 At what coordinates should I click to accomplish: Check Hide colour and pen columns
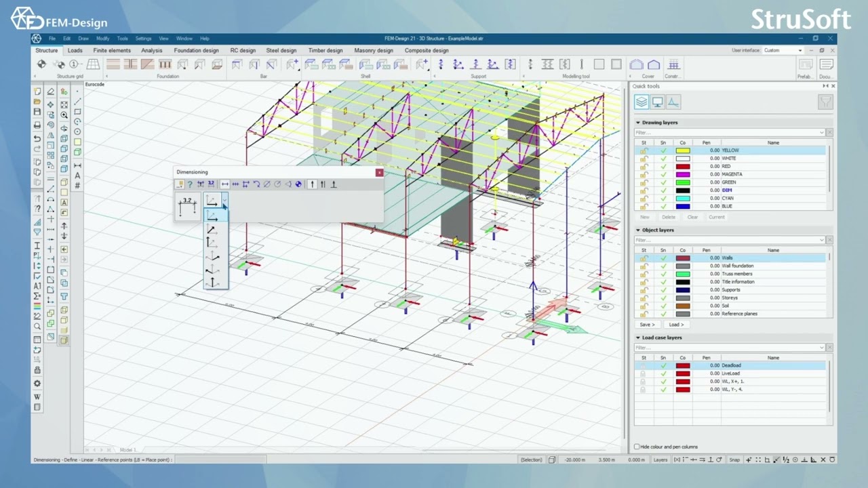pyautogui.click(x=637, y=447)
